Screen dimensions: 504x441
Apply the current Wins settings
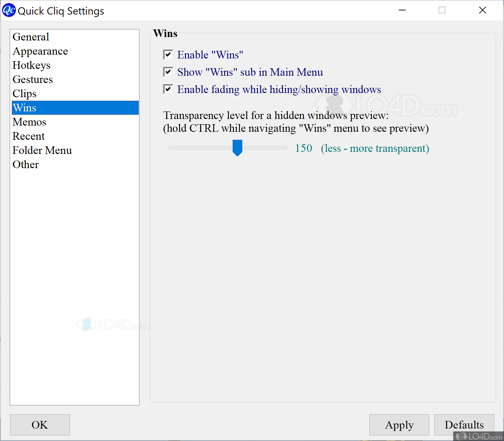(x=399, y=425)
